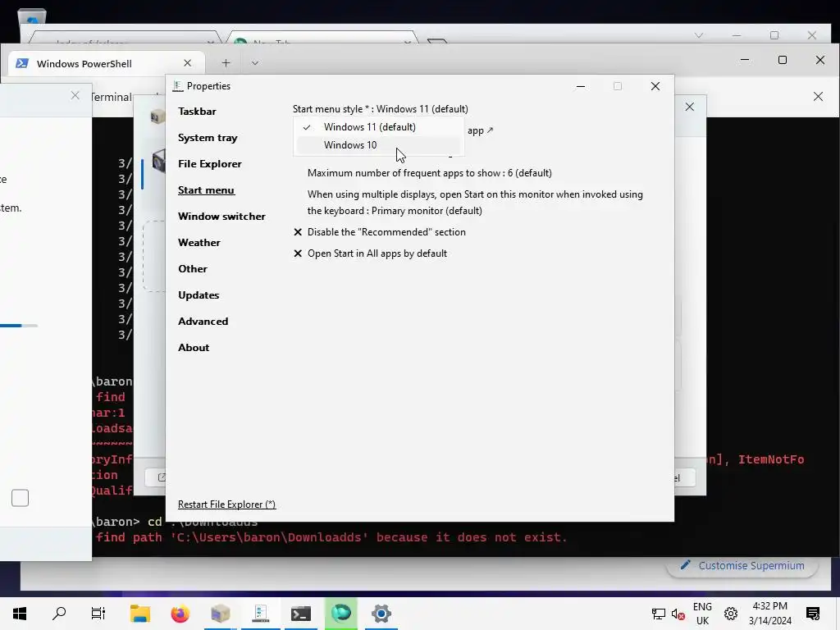Click progress bar in left dialog
840x630 pixels.
[x=19, y=325]
